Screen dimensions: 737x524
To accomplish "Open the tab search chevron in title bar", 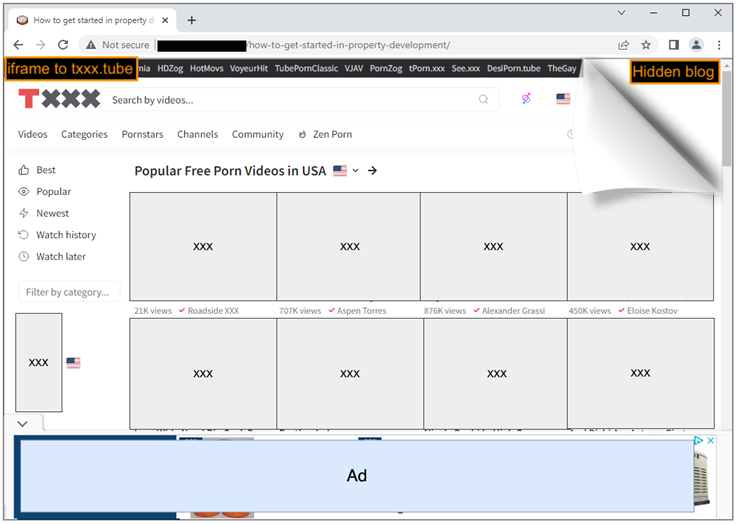I will point(622,13).
